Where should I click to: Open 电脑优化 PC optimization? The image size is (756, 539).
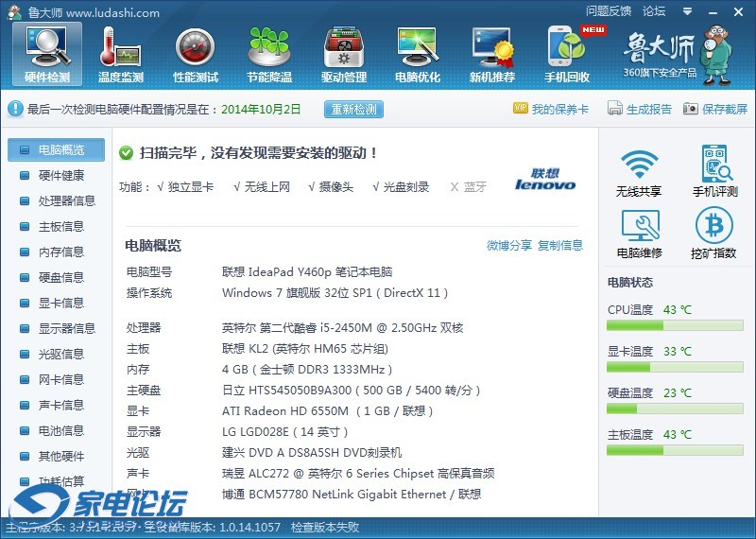click(418, 55)
